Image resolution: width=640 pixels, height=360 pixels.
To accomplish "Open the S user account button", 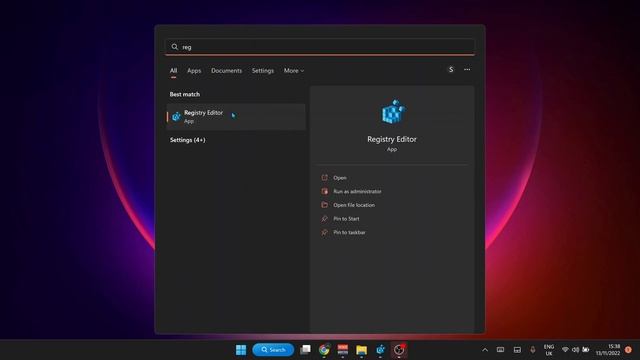I will click(451, 70).
